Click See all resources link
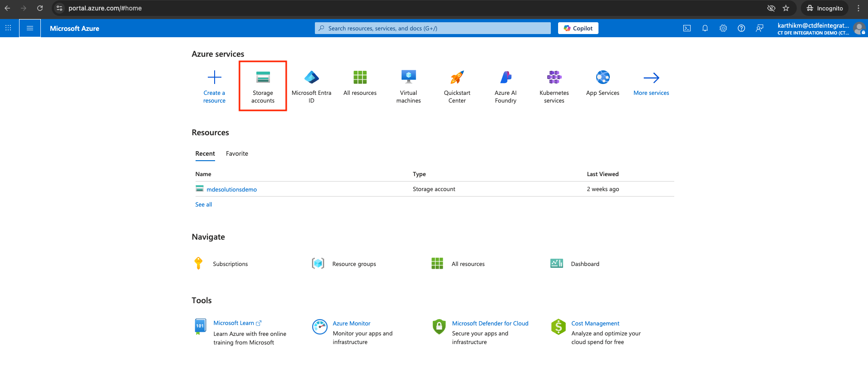868x379 pixels. pyautogui.click(x=204, y=205)
